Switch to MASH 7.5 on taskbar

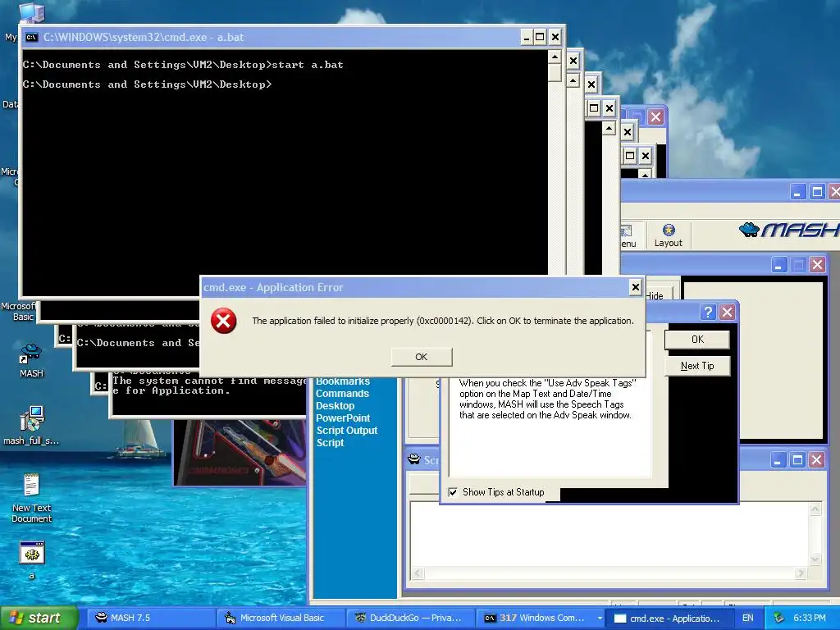150,618
